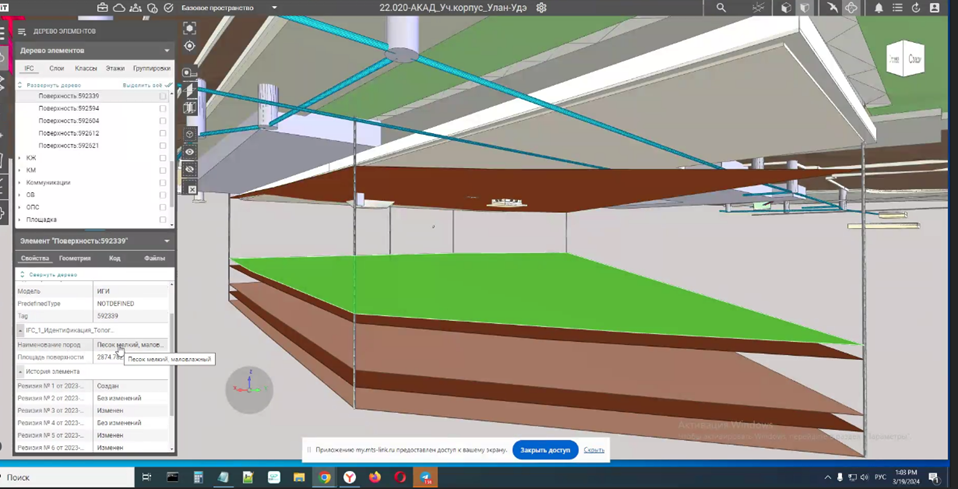Open the Файлы tab

pyautogui.click(x=155, y=259)
